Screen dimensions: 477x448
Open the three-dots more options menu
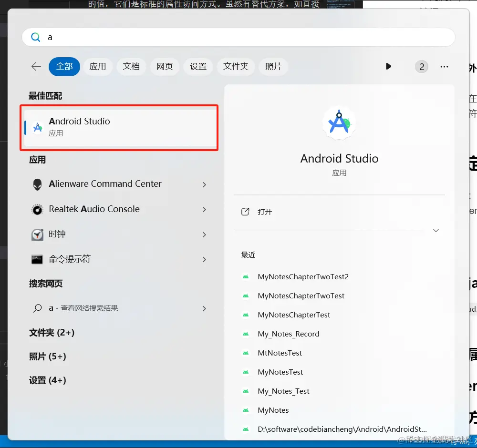coord(444,67)
